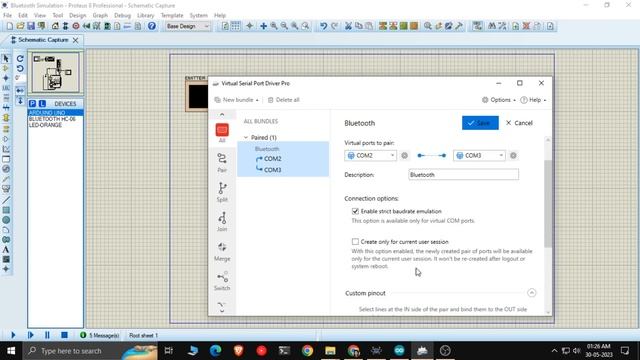Collapse the Custom pinout section
The height and width of the screenshot is (360, 640).
point(531,293)
